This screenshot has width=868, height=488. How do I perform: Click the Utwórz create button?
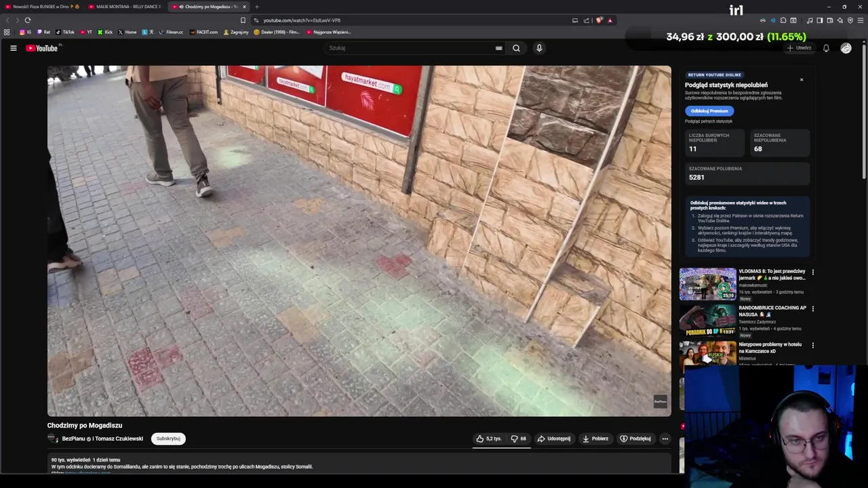(800, 48)
